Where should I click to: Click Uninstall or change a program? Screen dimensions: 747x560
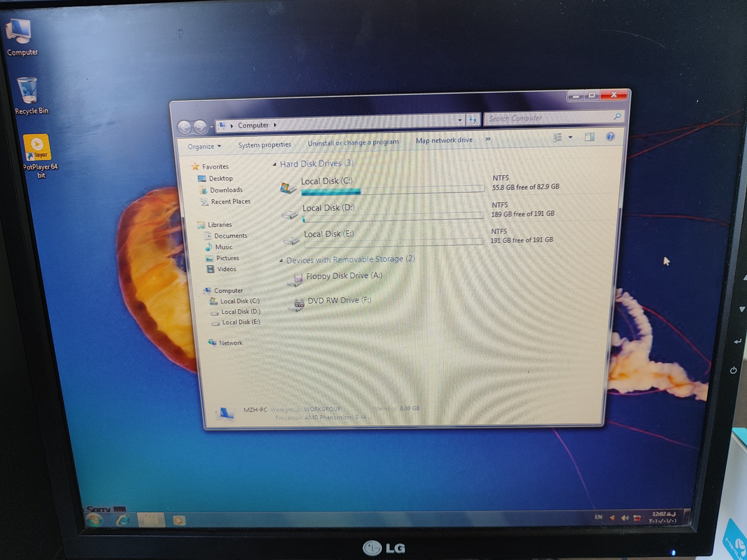(353, 142)
